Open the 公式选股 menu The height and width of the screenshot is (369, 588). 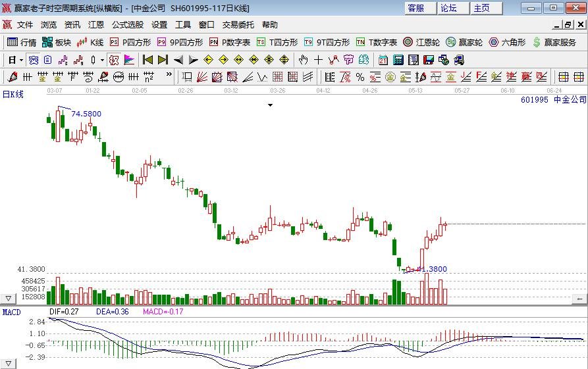coord(128,25)
